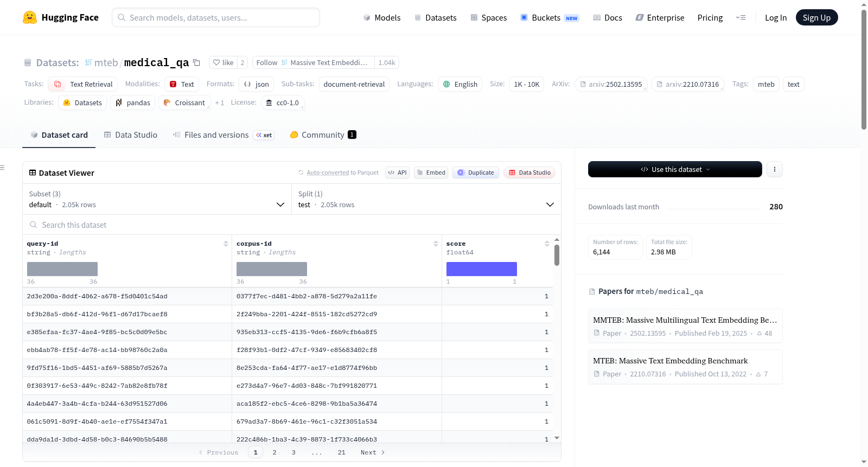Open the Use this dataset dropdown
Viewport: 868px width, 467px height.
675,169
